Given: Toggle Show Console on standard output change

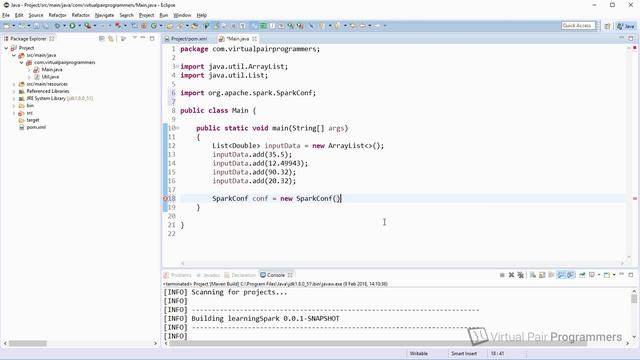Looking at the screenshot, I should [x=561, y=275].
